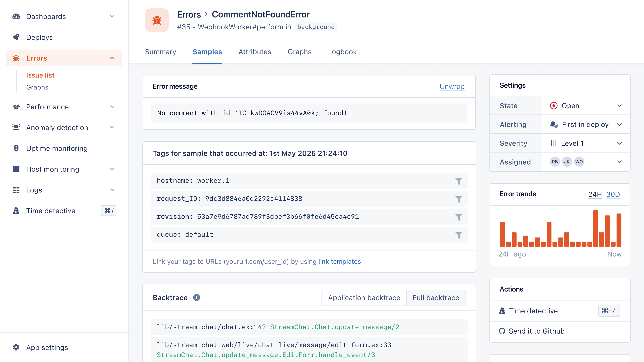644x362 pixels.
Task: Open the Logbook tab
Action: click(x=342, y=52)
